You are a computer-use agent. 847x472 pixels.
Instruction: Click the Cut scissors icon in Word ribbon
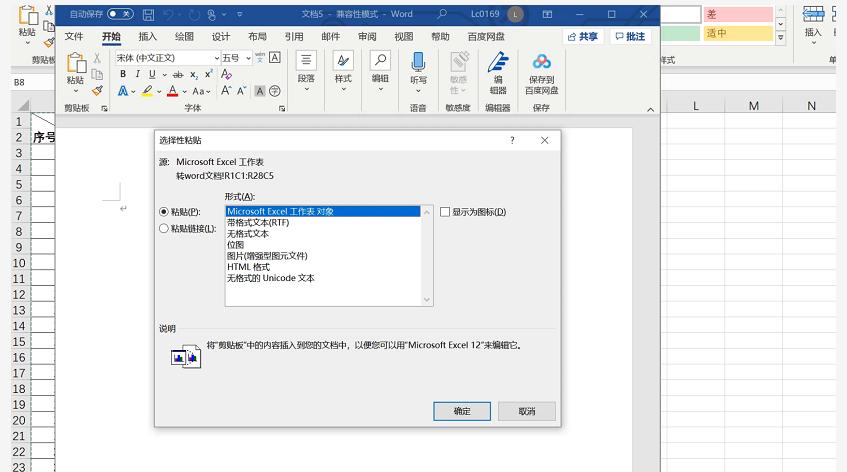(x=97, y=58)
